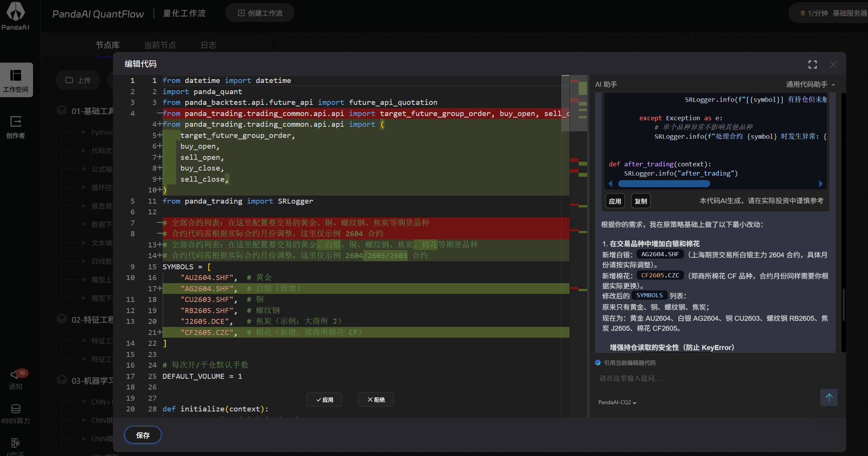Click the 02-特征工程 layers icon
Screen dimensions: 868x456
click(x=62, y=319)
